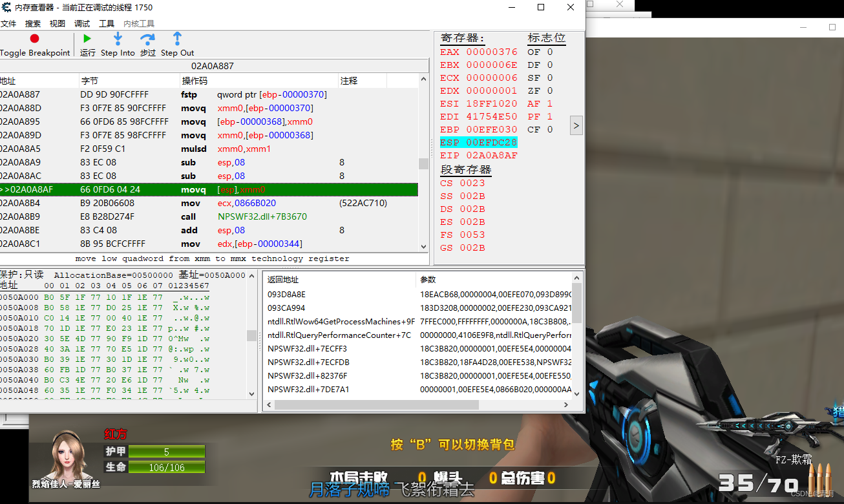The width and height of the screenshot is (844, 504).
Task: Open the 文件 menu
Action: 8,23
